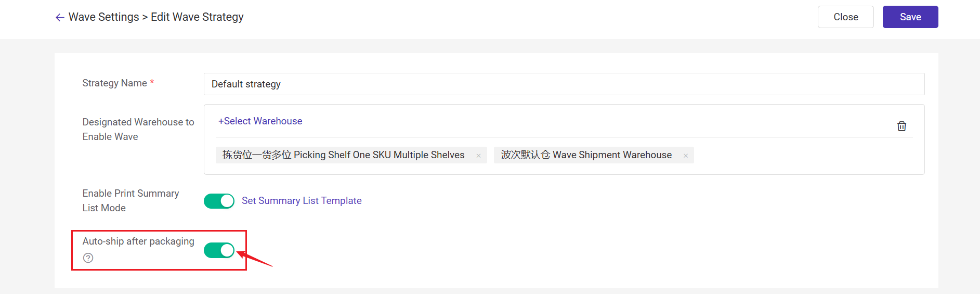Screen dimensions: 980x294
Task: Save the wave strategy
Action: [910, 17]
